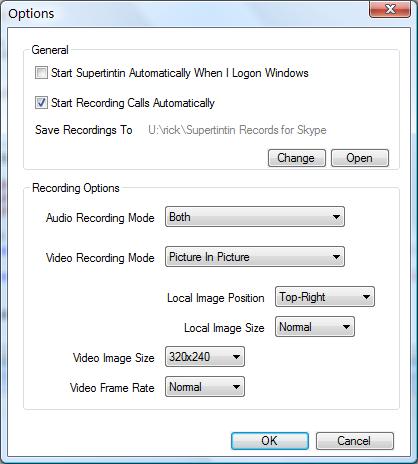Image resolution: width=418 pixels, height=464 pixels.
Task: Close the Options window
Action: 390,9
